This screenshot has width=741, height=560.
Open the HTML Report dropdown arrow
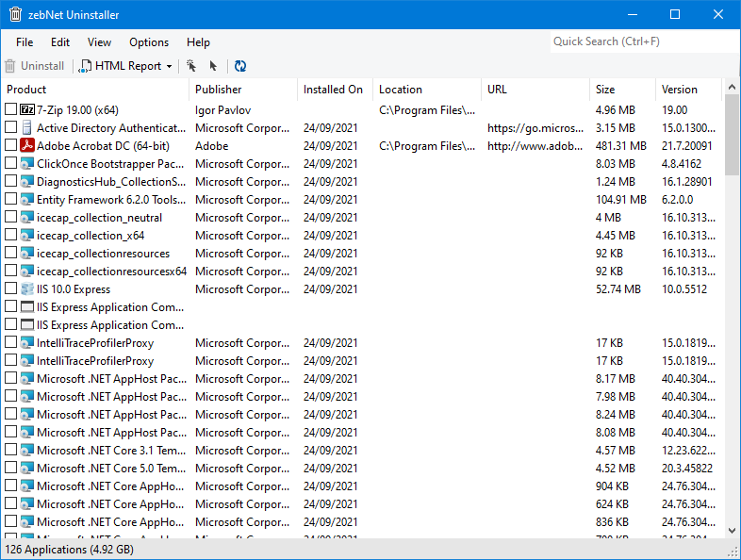coord(170,66)
